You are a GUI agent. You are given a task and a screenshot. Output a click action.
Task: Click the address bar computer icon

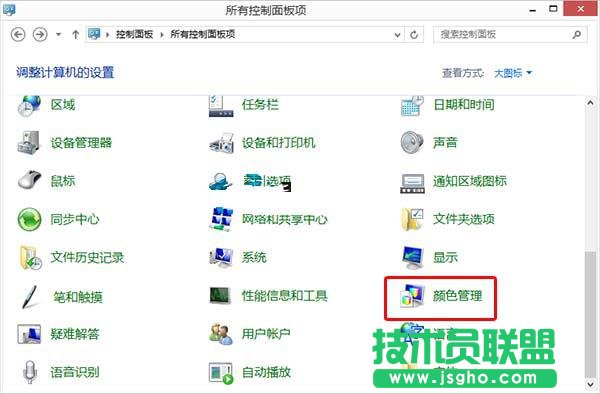(94, 34)
